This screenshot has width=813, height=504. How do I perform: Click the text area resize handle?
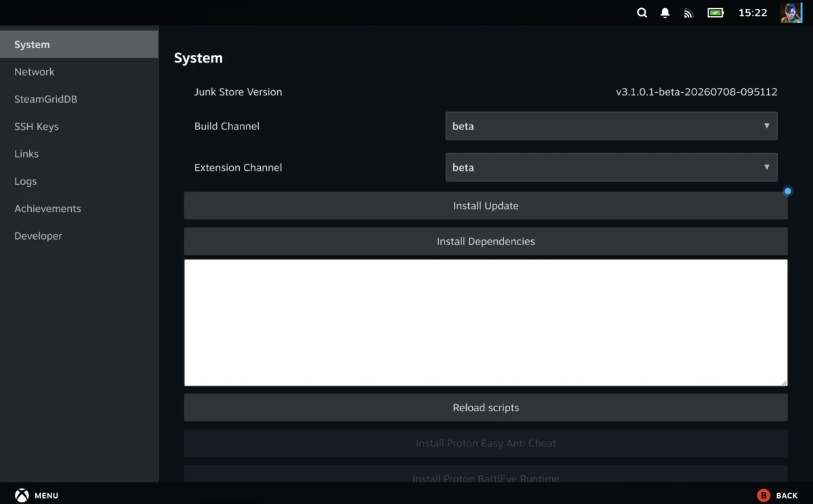coord(784,382)
